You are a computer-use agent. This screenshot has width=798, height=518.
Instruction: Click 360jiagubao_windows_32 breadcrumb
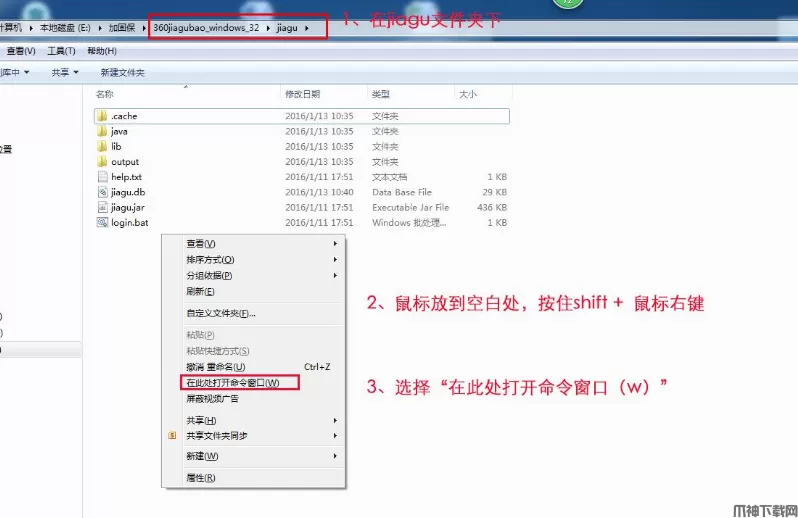click(206, 27)
